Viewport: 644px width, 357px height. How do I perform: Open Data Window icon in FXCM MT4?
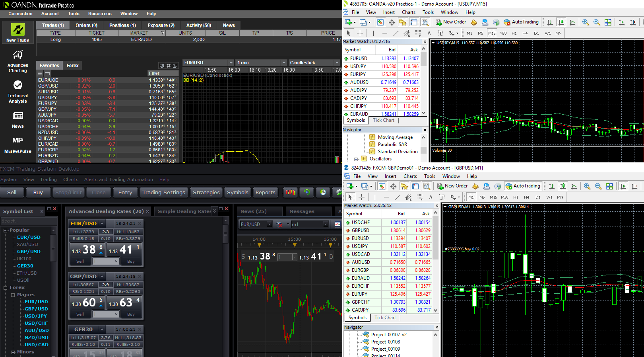coord(393,186)
